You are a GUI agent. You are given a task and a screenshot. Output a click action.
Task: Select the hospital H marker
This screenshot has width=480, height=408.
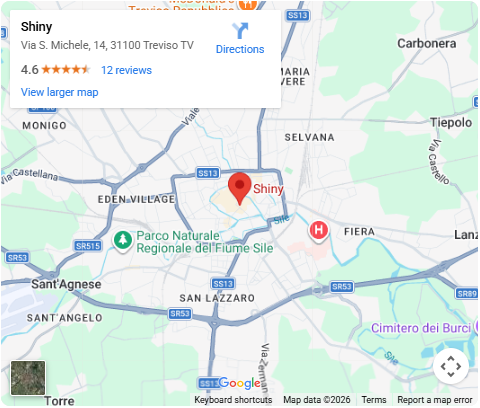[x=319, y=230]
